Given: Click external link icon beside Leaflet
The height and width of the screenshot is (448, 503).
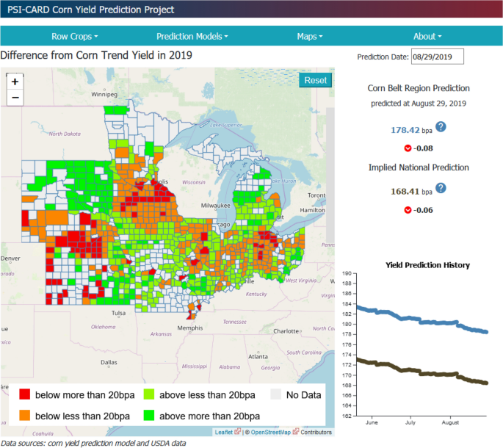Looking at the screenshot, I should [238, 432].
